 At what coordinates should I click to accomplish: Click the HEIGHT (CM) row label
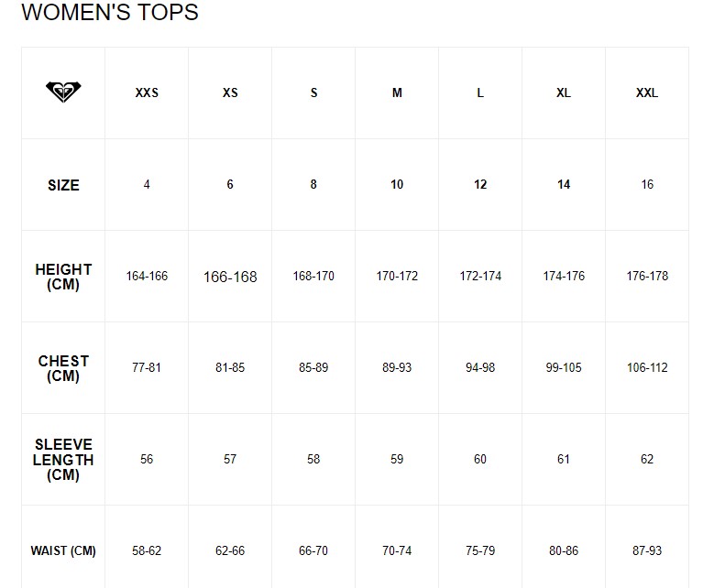tap(63, 277)
